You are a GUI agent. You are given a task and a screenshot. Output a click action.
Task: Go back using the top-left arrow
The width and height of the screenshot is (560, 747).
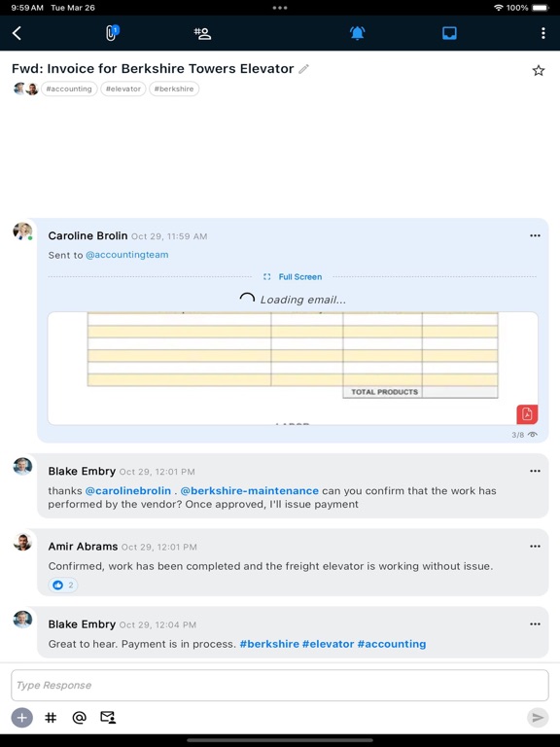point(17,33)
